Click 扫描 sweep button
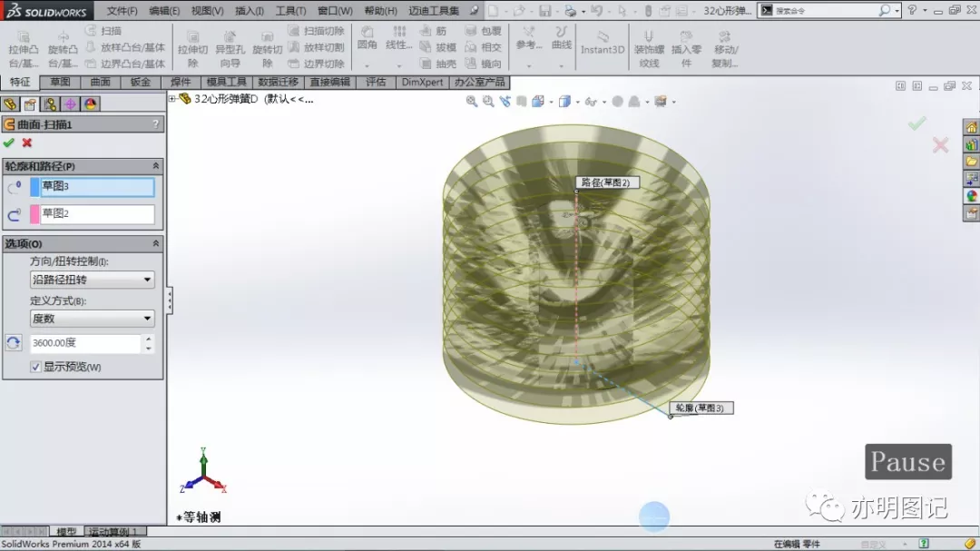Viewport: 980px width, 551px height. pos(103,31)
